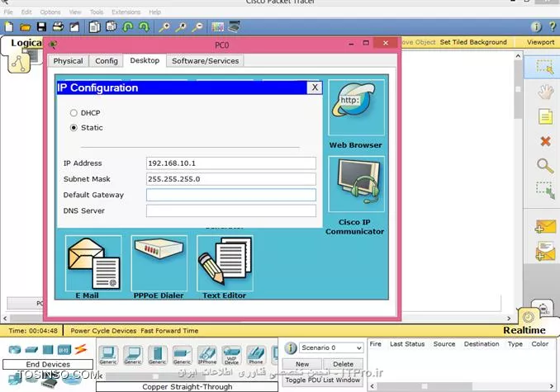Open the Tools menu
Screen dimensions: 560x392
(97, 12)
